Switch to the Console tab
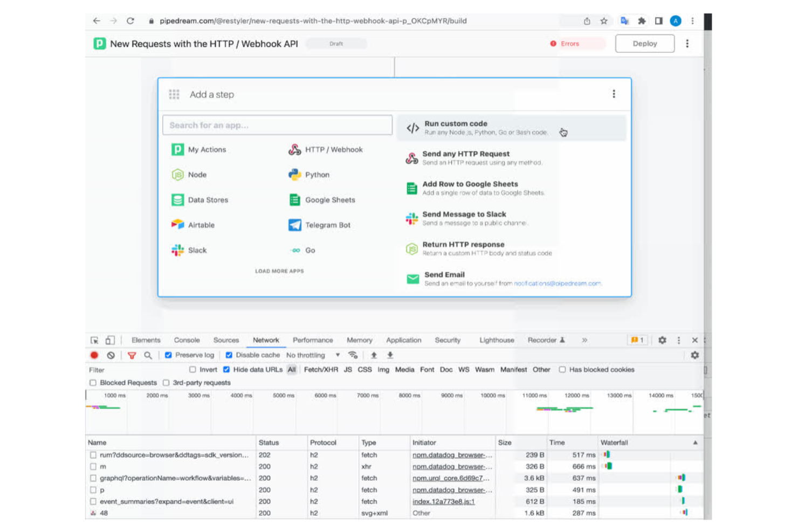Image resolution: width=798 pixels, height=532 pixels. [x=187, y=340]
